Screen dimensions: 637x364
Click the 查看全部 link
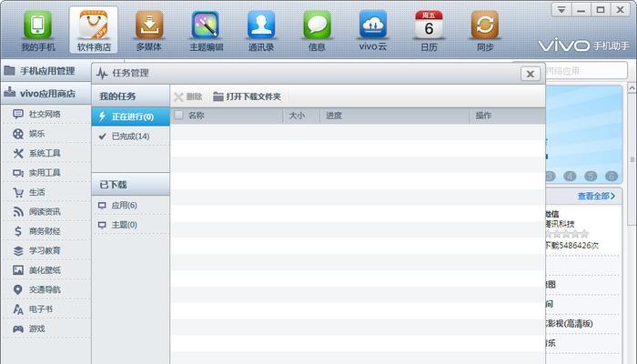(x=596, y=197)
